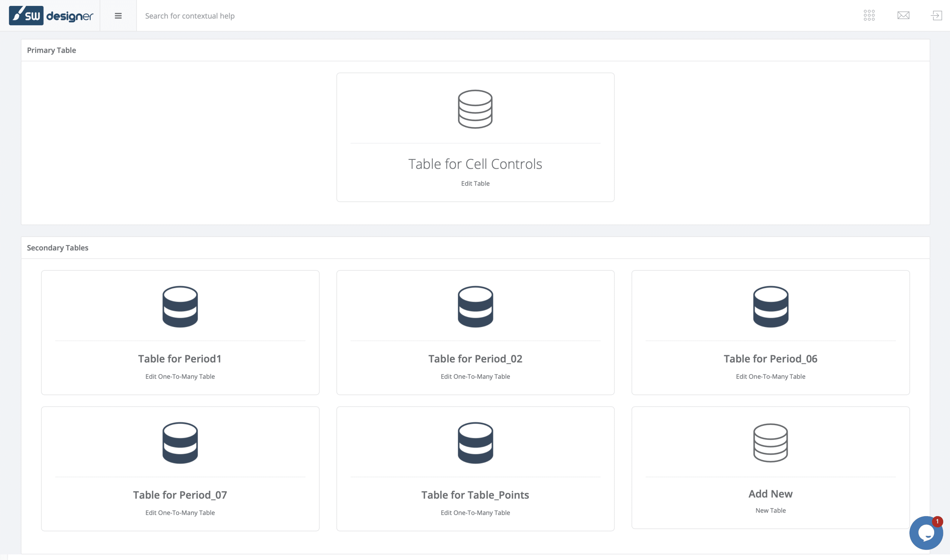
Task: Click the SW Designer logo
Action: click(51, 15)
